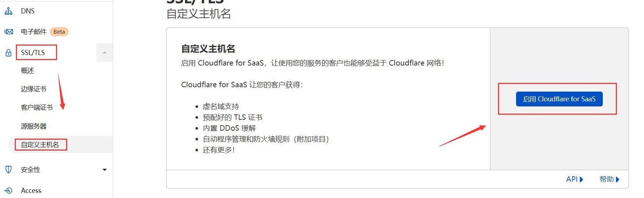Viewport: 644px width, 198px height.
Task: Click the Access arrow icon
Action: (8, 190)
